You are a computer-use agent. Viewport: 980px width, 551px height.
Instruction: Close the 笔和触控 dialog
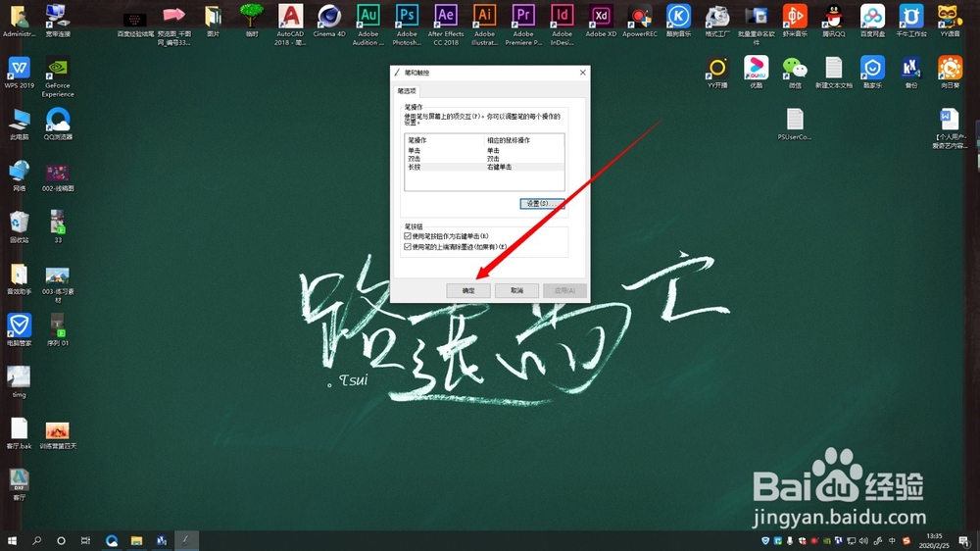click(582, 73)
